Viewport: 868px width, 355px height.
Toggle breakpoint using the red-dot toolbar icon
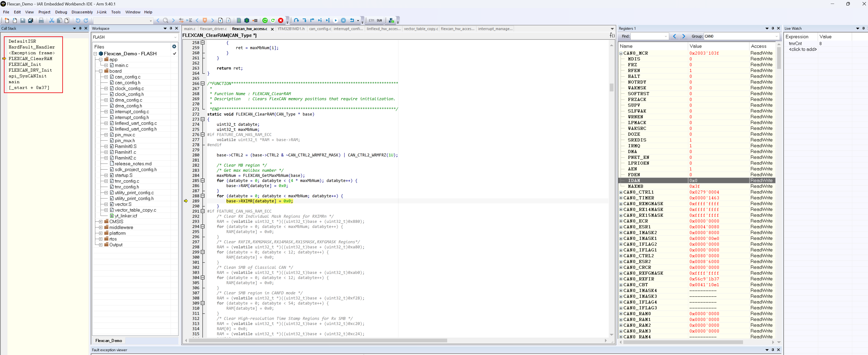coord(255,20)
